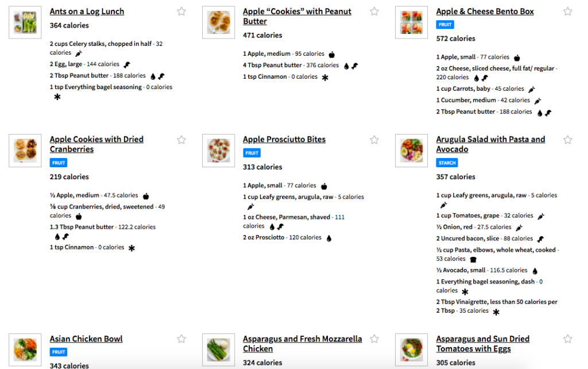The height and width of the screenshot is (369, 588).
Task: Click the asterisk icon beside Everything bagel seasoning, 1 tsp
Action: (57, 97)
